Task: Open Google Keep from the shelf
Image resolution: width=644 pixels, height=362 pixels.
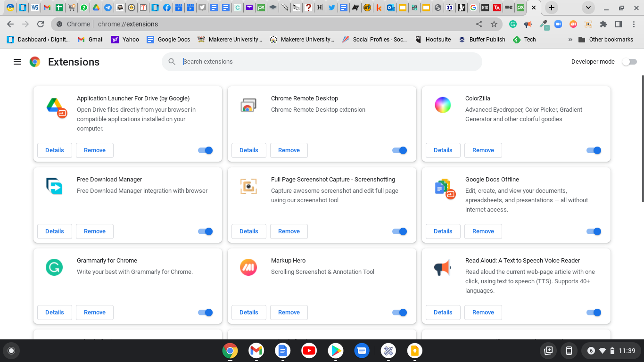Action: tap(415, 350)
